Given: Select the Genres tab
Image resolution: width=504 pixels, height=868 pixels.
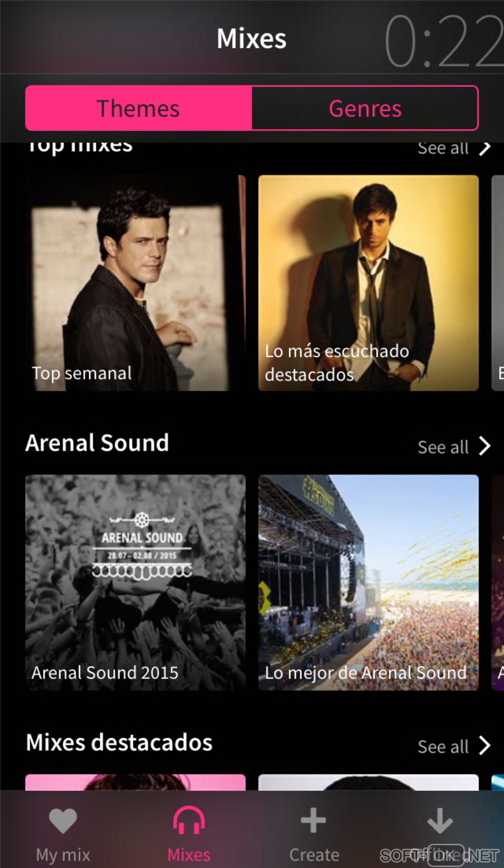Looking at the screenshot, I should click(365, 108).
